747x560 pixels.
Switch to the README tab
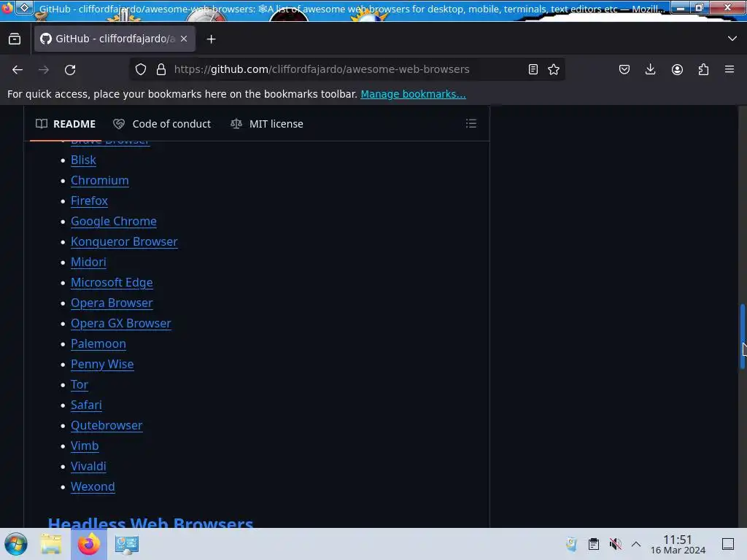tap(66, 124)
